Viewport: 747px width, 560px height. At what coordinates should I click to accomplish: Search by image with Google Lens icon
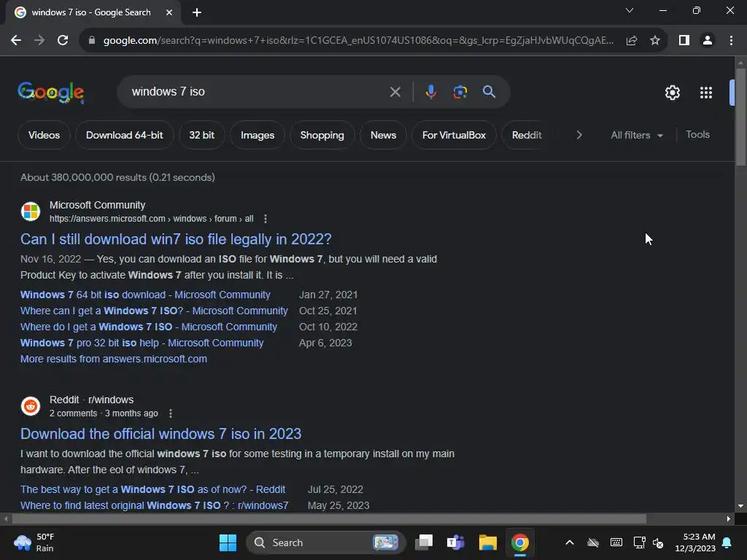[x=460, y=91]
